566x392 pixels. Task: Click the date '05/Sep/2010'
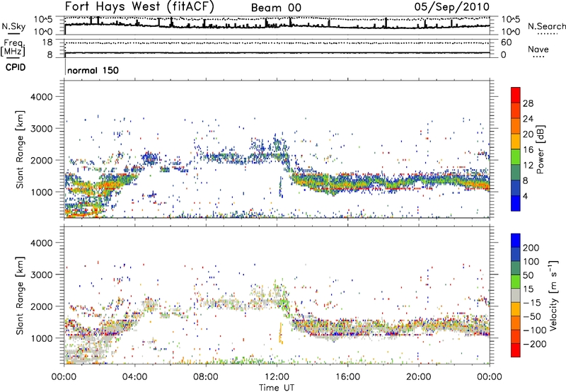(452, 6)
